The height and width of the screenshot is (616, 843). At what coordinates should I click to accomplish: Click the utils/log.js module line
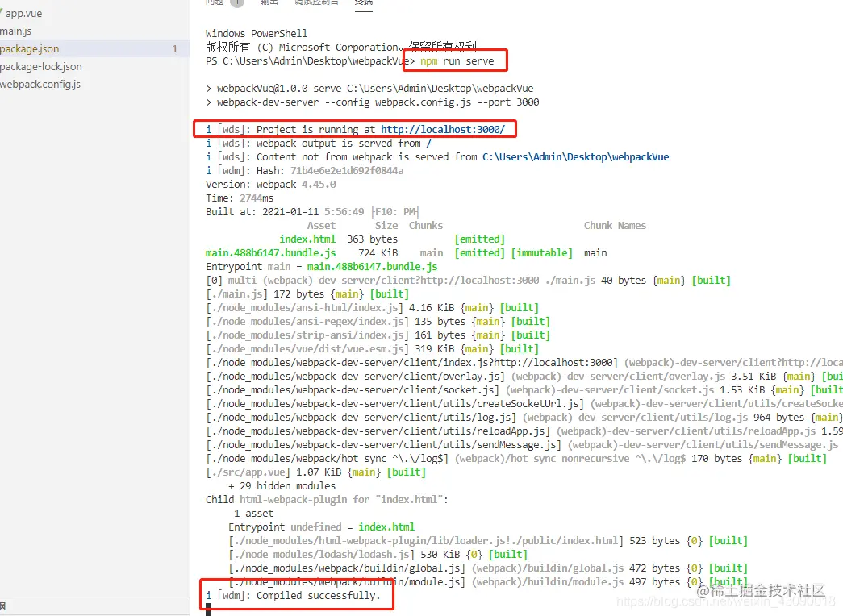[x=524, y=418]
